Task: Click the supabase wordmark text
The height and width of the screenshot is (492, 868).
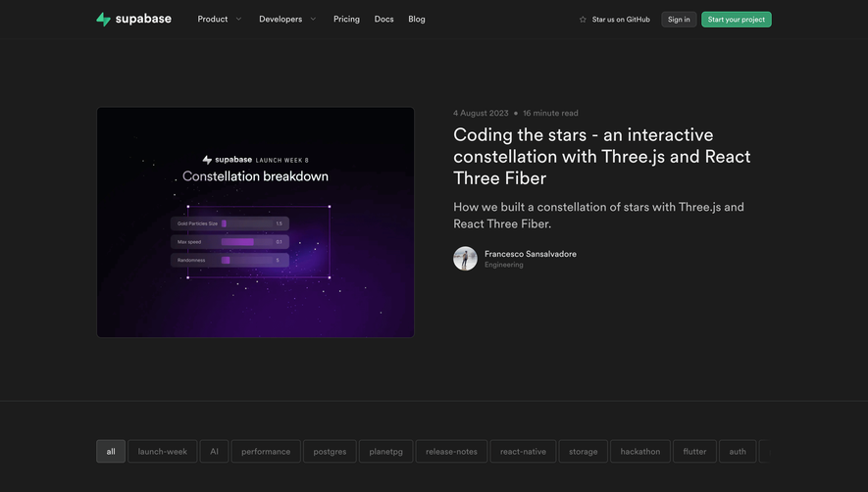Action: [x=143, y=19]
